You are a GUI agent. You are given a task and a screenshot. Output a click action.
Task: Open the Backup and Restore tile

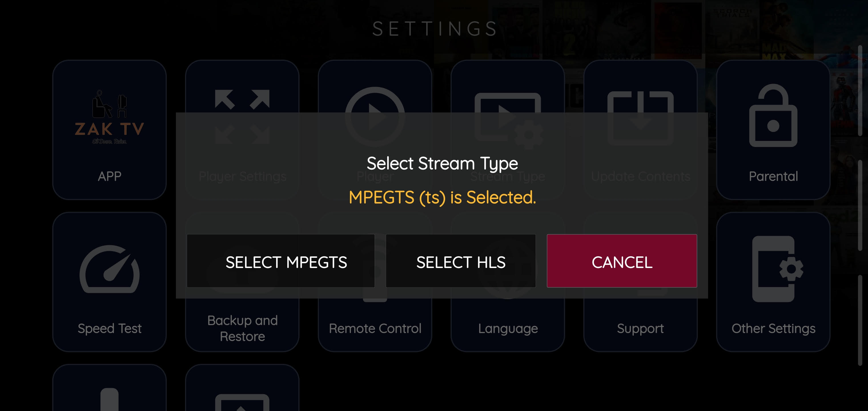tap(242, 328)
